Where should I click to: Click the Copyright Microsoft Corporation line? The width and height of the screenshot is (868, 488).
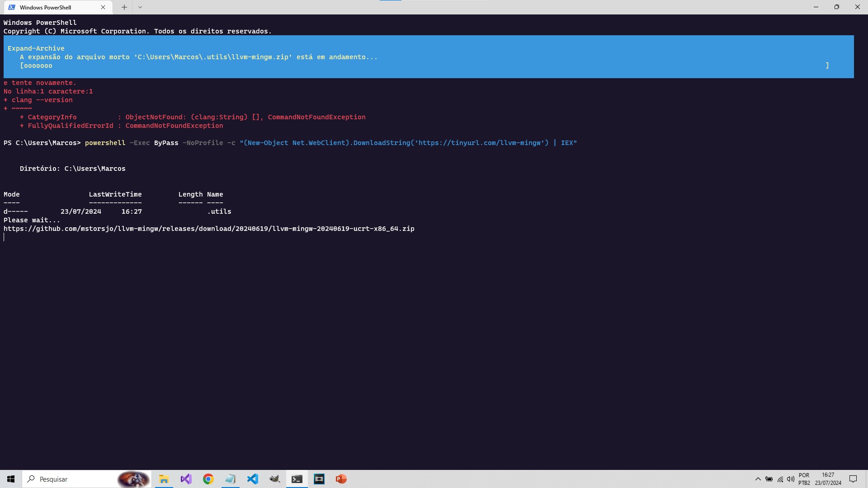coord(137,31)
